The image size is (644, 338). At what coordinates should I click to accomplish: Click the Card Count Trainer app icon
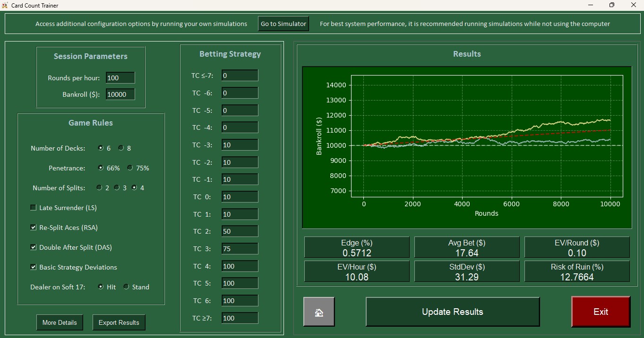click(5, 5)
